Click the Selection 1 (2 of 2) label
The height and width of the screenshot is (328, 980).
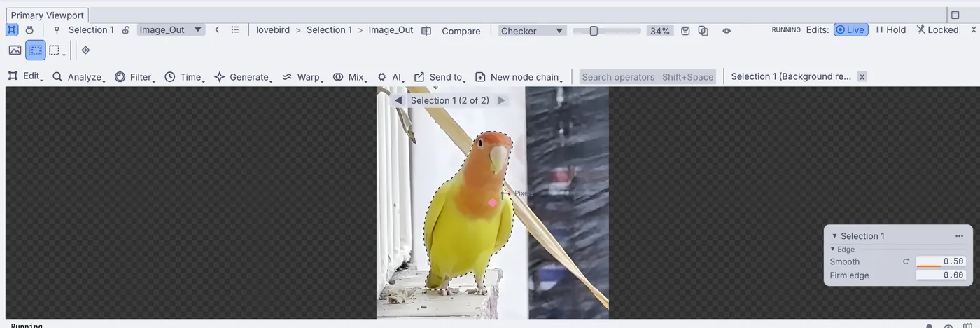coord(450,100)
